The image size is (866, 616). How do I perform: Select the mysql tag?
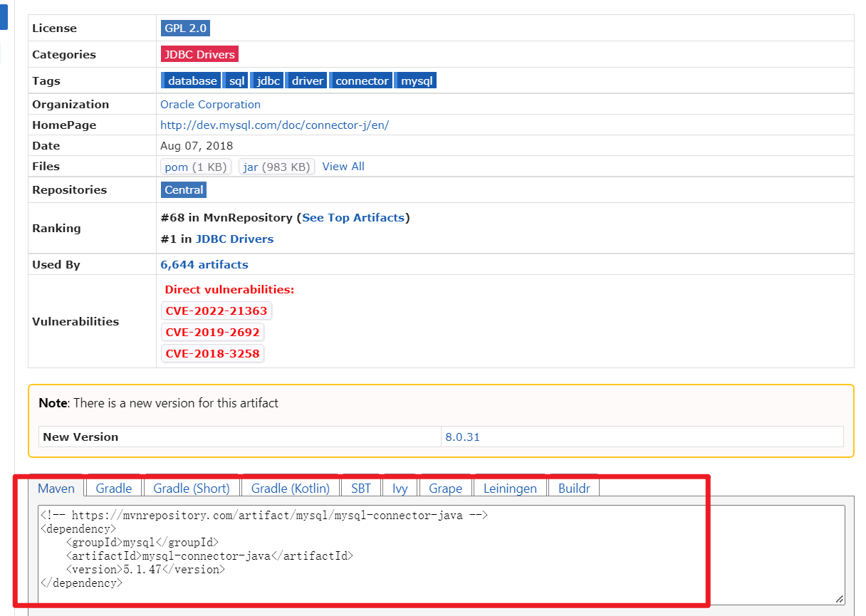coord(415,80)
